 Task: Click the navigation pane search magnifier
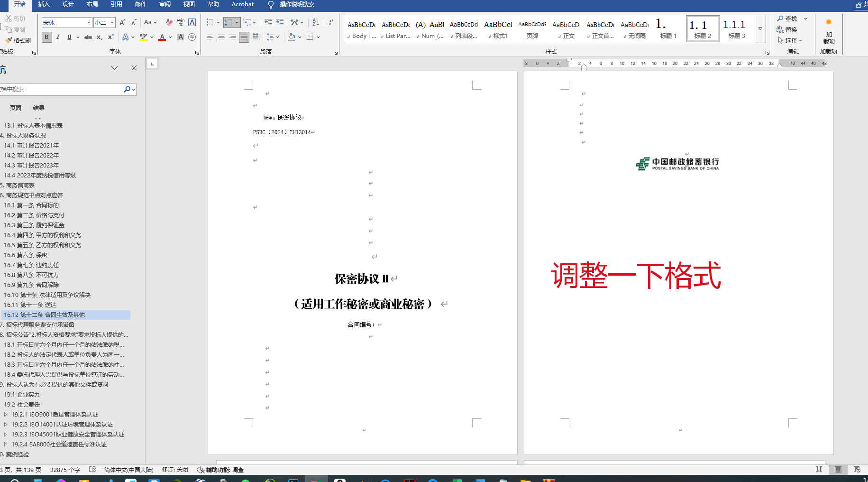point(127,89)
